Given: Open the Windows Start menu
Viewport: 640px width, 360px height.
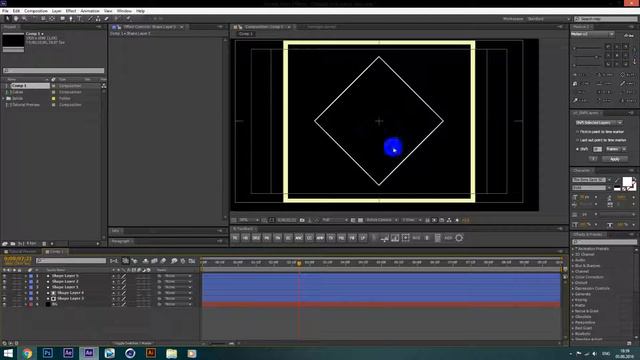Looking at the screenshot, I should click(x=8, y=353).
